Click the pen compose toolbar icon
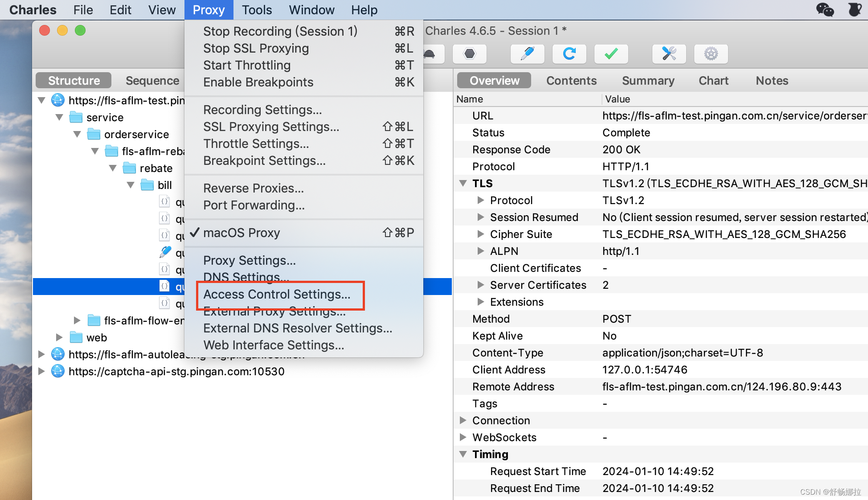Viewport: 868px width, 500px height. tap(527, 54)
